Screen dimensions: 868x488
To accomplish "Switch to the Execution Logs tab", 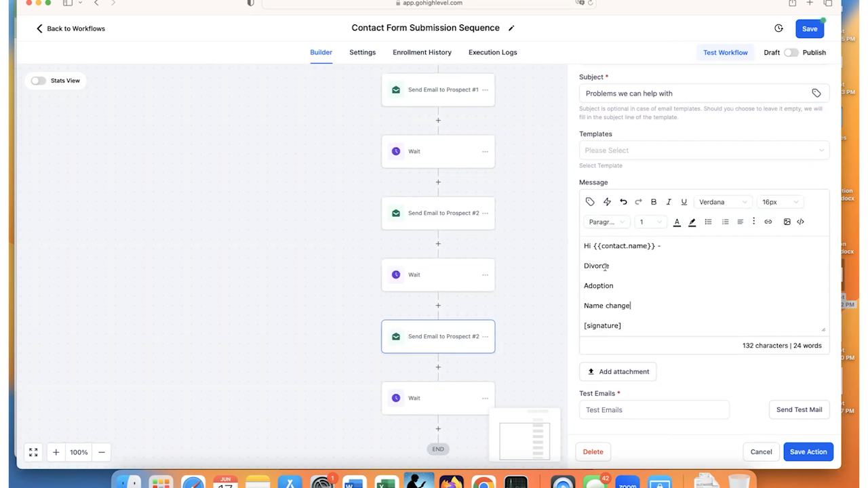I will click(x=492, y=52).
